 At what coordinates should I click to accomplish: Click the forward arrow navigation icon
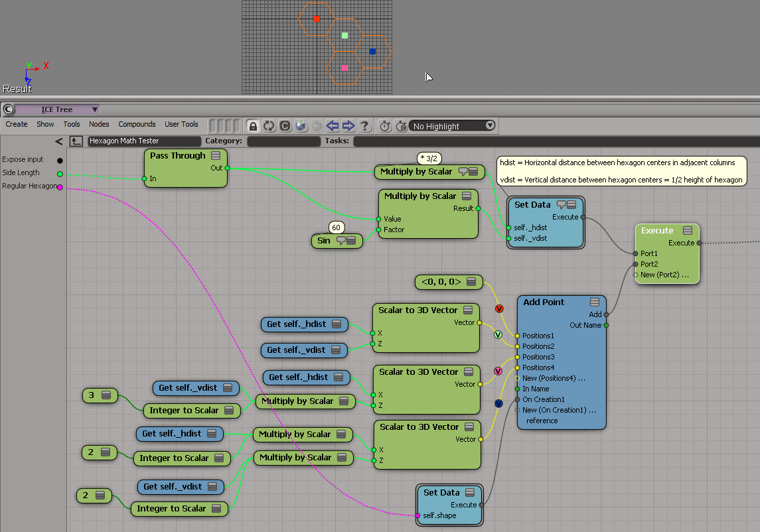pos(348,126)
